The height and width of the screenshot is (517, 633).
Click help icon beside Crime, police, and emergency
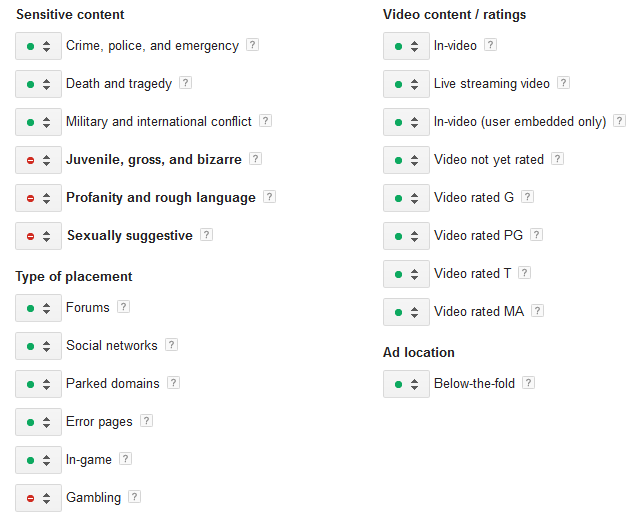(252, 45)
